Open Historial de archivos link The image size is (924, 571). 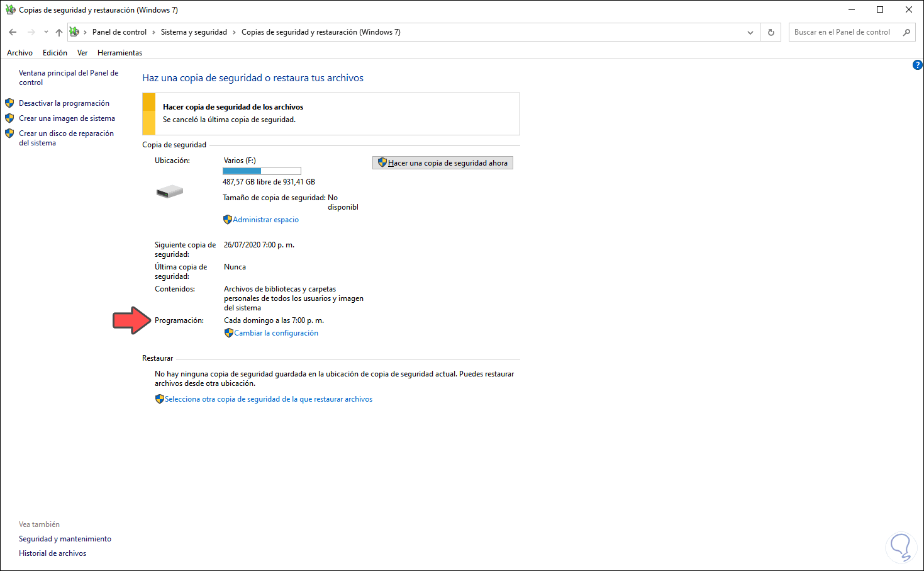(x=52, y=553)
